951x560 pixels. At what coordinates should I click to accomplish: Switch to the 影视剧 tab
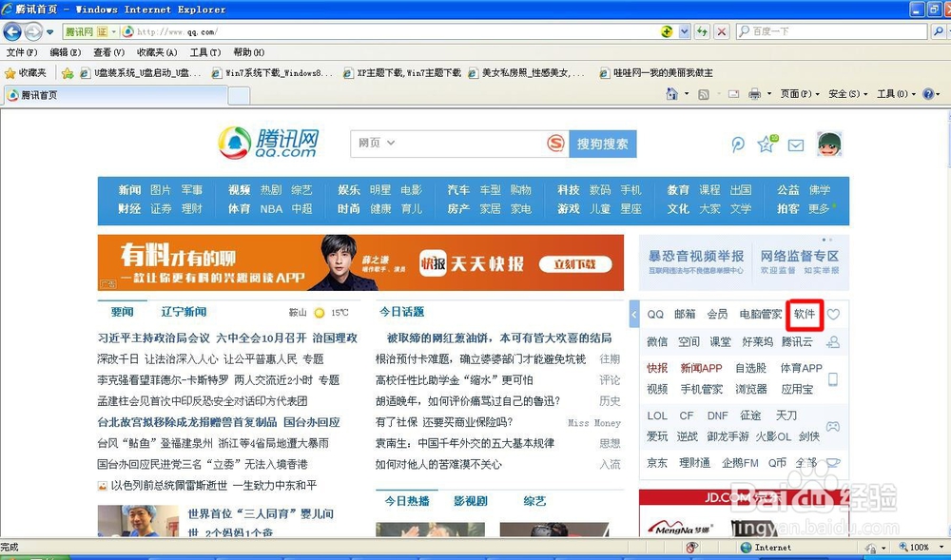470,501
